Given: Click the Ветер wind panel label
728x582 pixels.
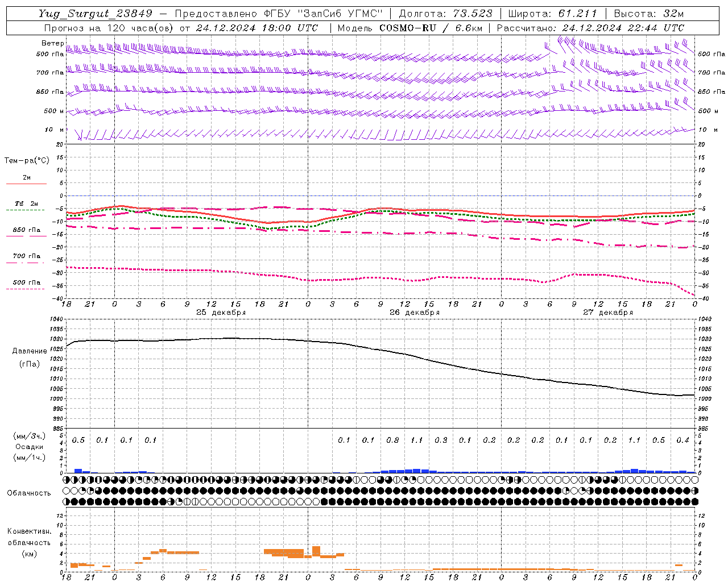Looking at the screenshot, I should tap(52, 43).
